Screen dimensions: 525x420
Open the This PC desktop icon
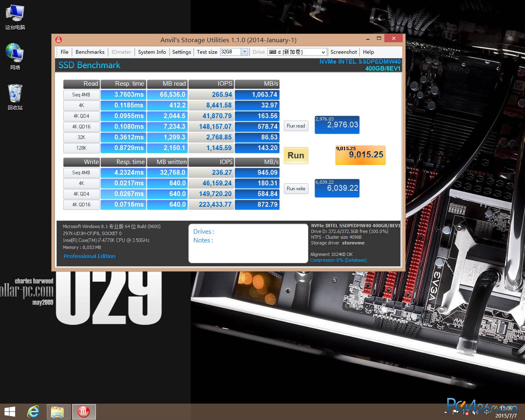click(x=15, y=17)
